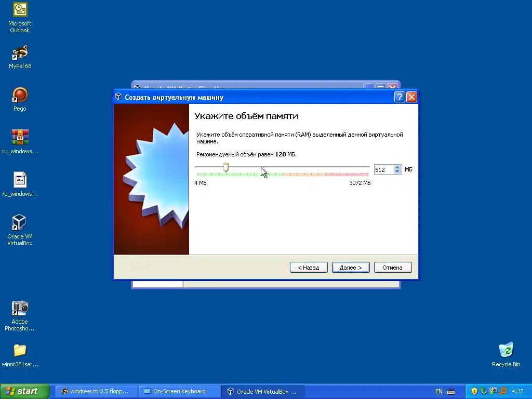Click the Далее > button

click(x=351, y=268)
